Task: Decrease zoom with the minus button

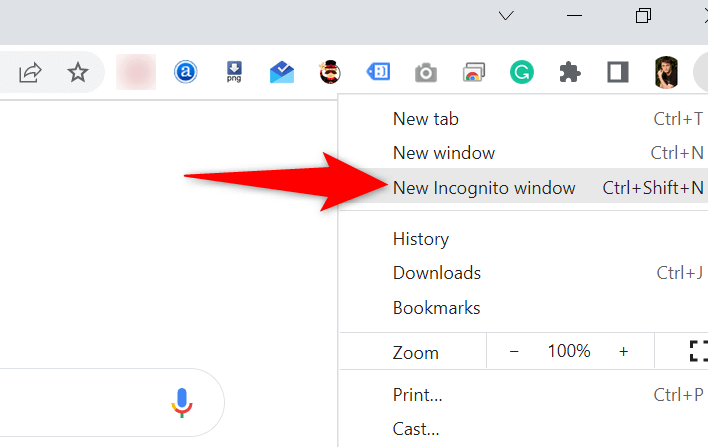Action: coord(514,351)
